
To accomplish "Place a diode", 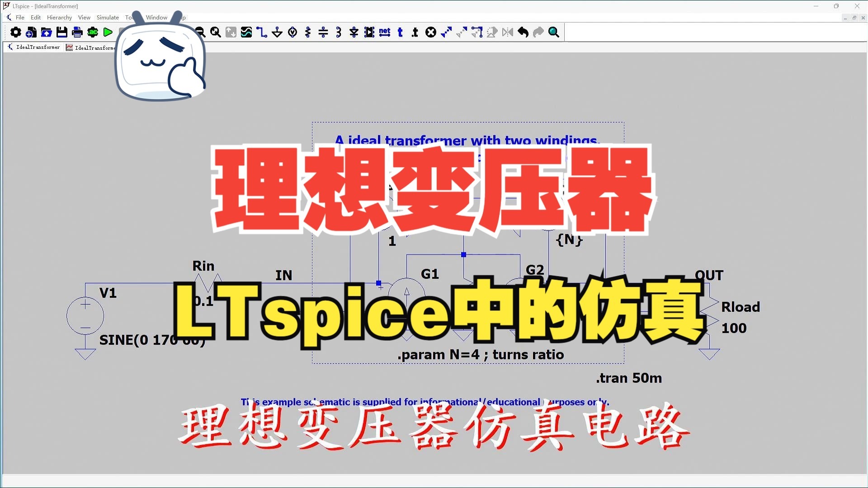I will (x=354, y=32).
